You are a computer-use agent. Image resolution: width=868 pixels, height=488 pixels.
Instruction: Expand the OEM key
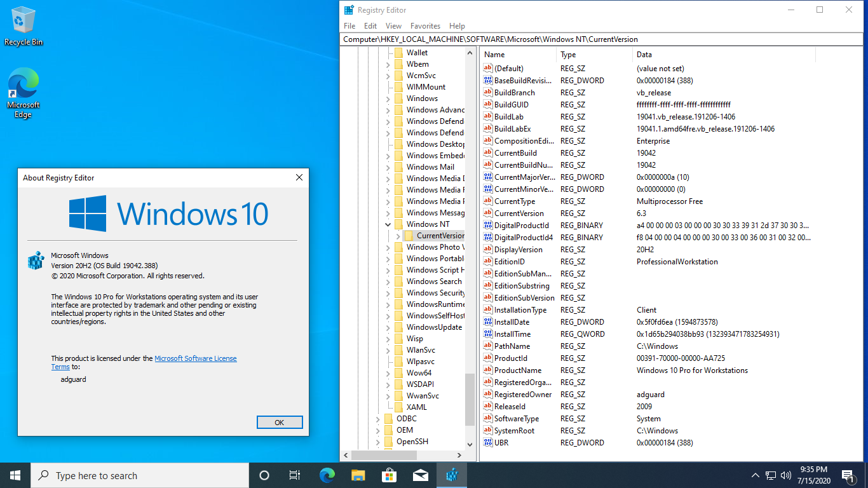pyautogui.click(x=378, y=430)
